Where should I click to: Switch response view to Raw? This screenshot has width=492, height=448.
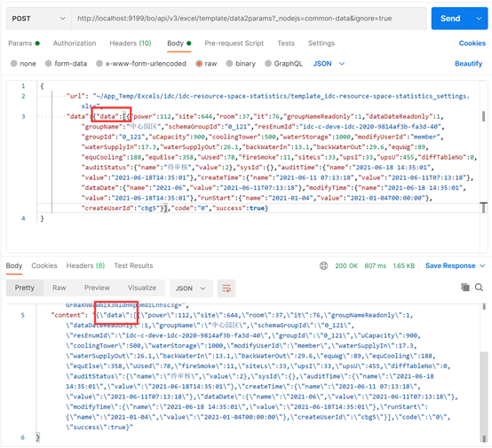60,287
